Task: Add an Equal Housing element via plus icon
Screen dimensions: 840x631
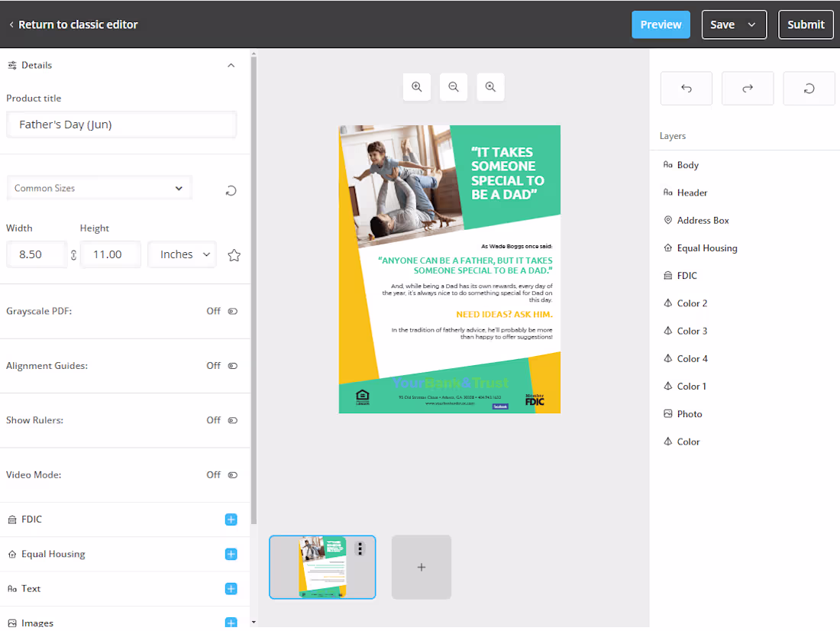Action: [x=231, y=554]
